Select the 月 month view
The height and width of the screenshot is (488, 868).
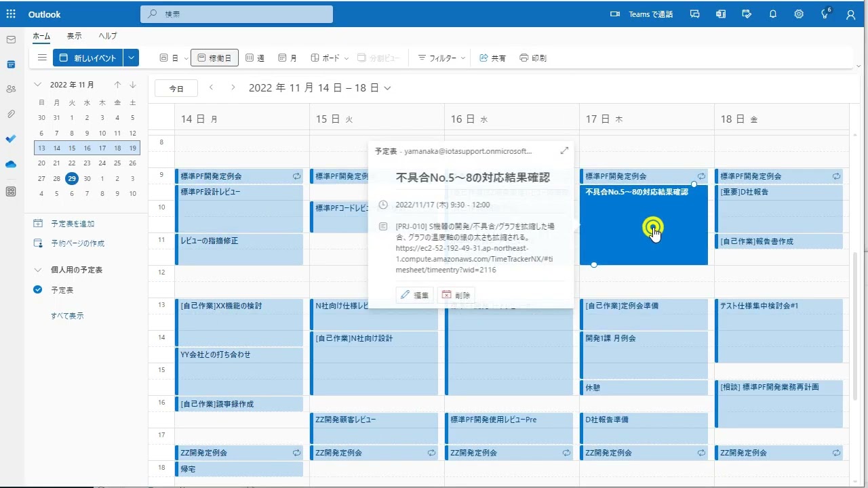(288, 58)
